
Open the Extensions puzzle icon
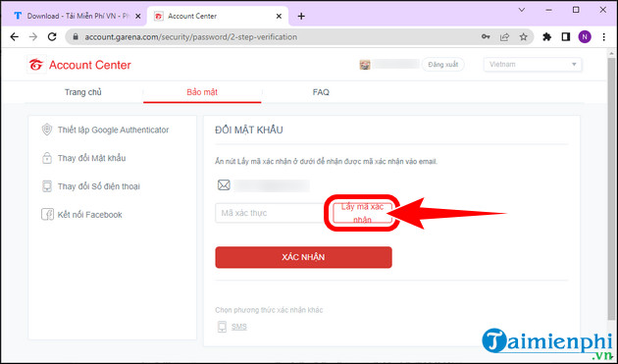(547, 37)
